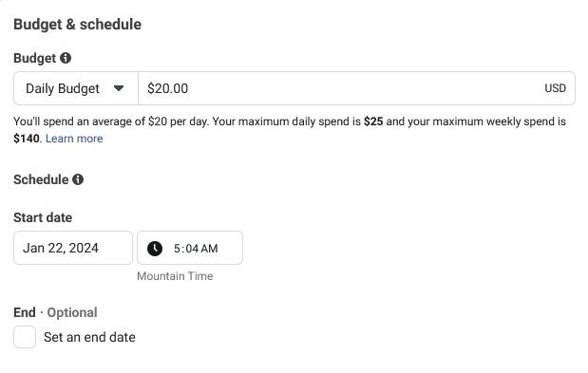Select the minutes 04 in start time
The image size is (588, 373).
(x=191, y=249)
